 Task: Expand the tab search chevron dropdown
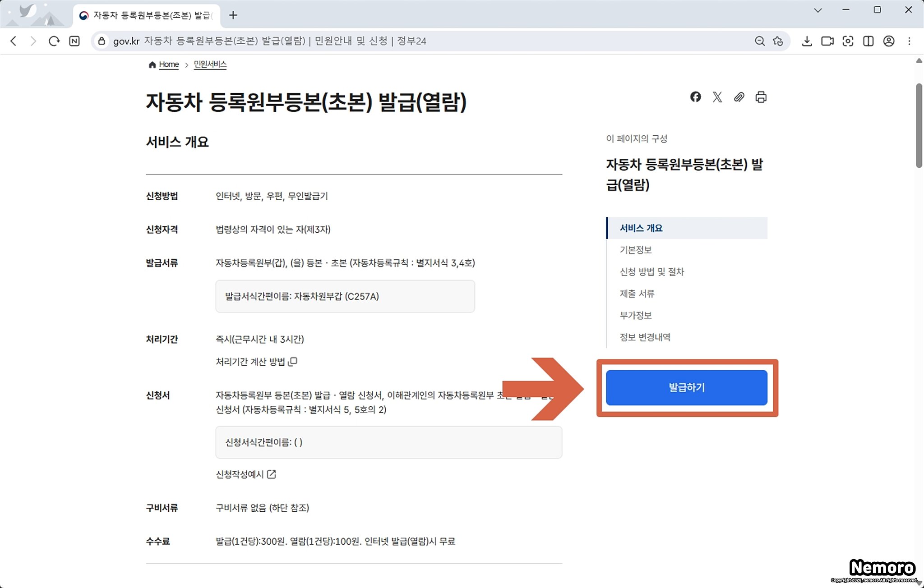click(818, 10)
